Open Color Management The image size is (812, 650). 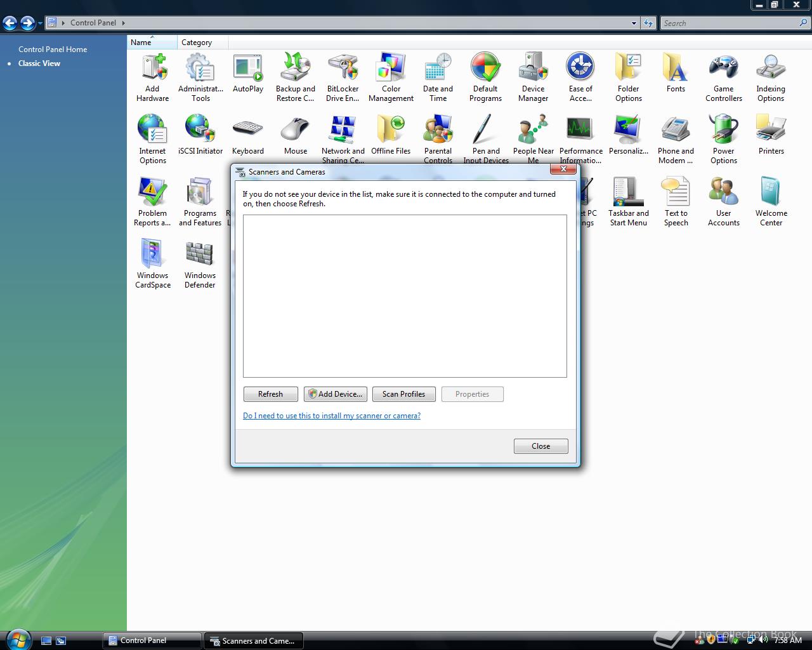(x=391, y=77)
